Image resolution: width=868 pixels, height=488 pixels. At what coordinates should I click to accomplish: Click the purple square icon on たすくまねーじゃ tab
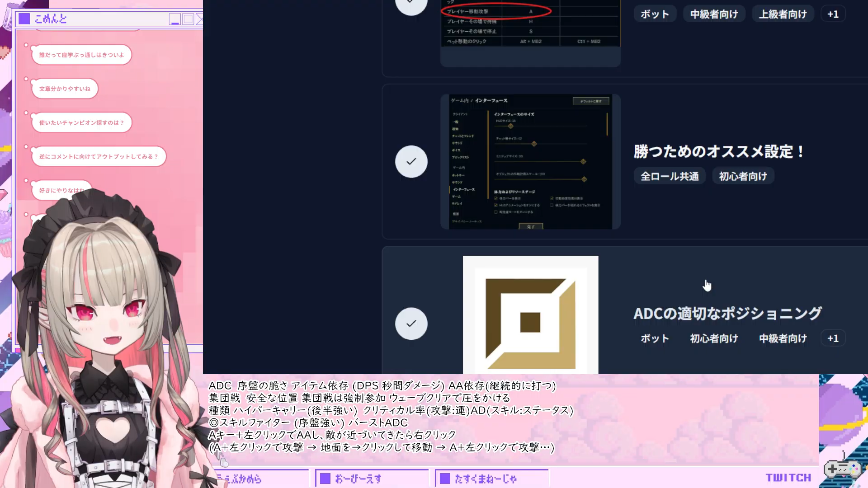pos(445,479)
